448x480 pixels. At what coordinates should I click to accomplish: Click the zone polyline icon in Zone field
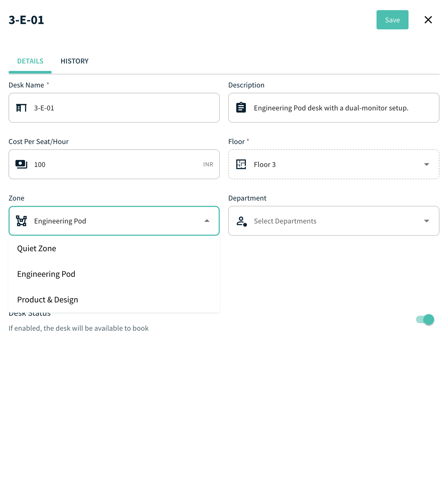[21, 221]
